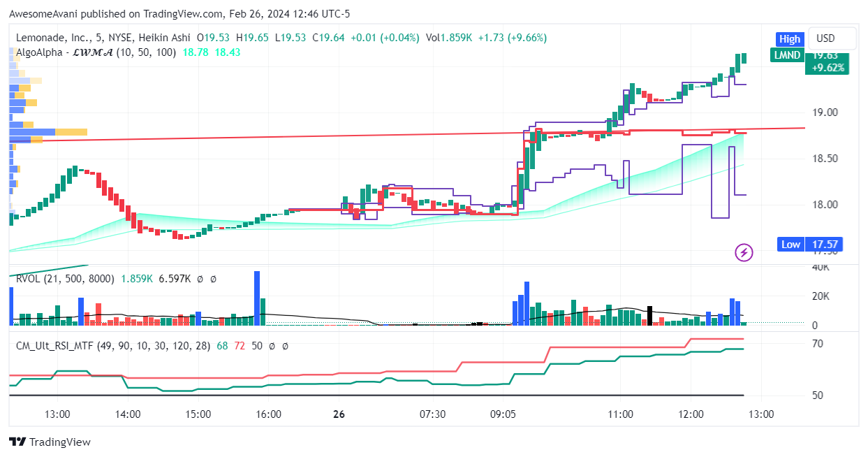The image size is (868, 457).
Task: Click the 13:00 time label on the left
Action: tap(57, 414)
